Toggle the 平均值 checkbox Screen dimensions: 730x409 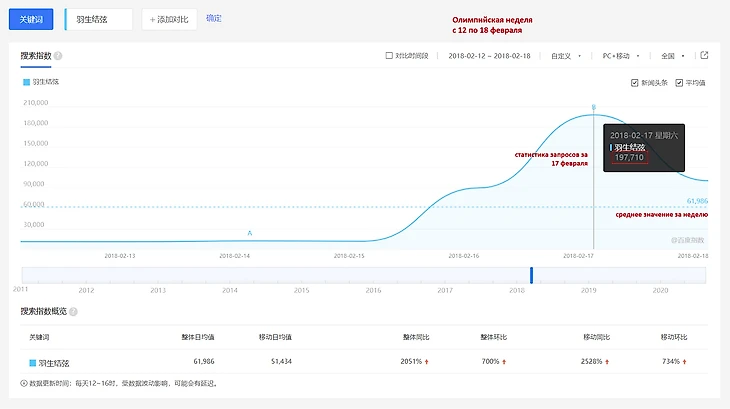coord(679,83)
